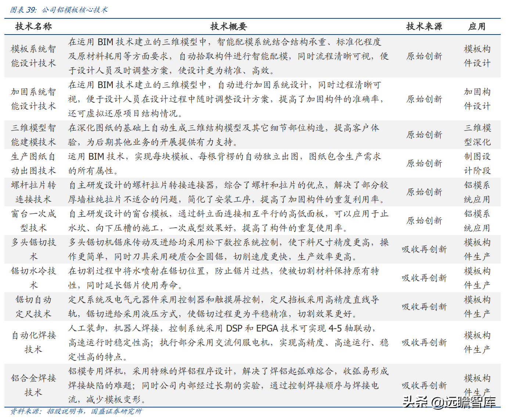The height and width of the screenshot is (420, 507).
Task: Click '原始创新' in the 螺杆拉片转连接技术 row
Action: pos(424,192)
